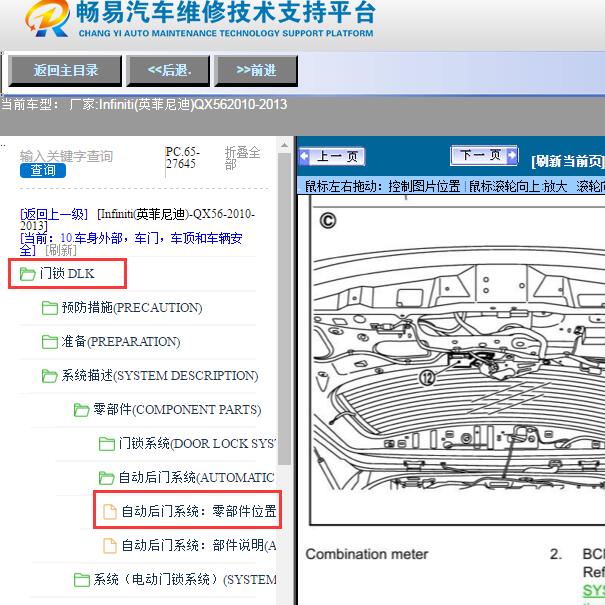Click the circled C marker in diagram
The width and height of the screenshot is (605, 605).
328,221
